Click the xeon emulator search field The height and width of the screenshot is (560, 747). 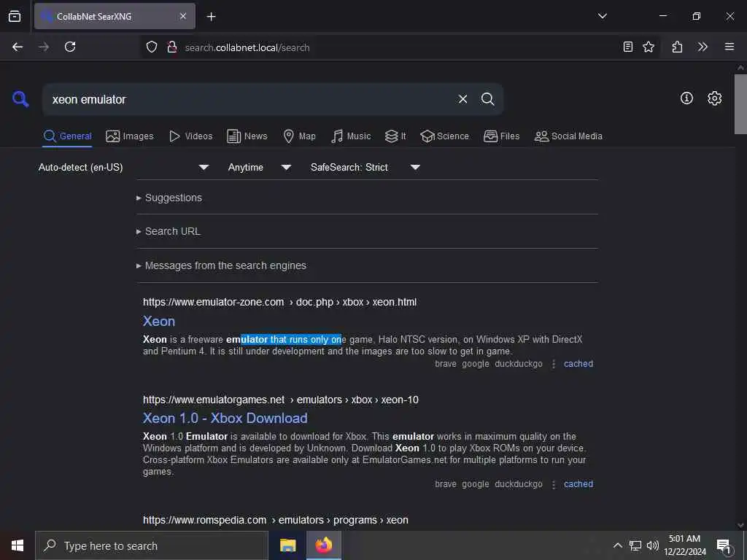pyautogui.click(x=248, y=99)
